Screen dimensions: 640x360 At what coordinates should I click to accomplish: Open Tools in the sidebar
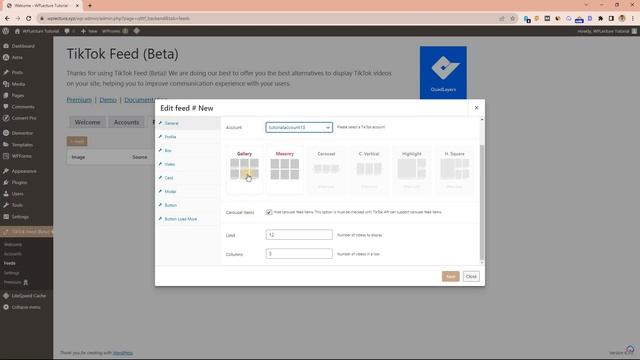tap(17, 205)
